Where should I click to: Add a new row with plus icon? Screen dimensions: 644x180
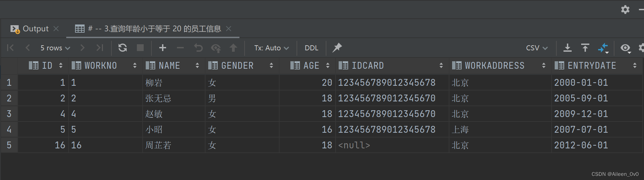pos(163,48)
